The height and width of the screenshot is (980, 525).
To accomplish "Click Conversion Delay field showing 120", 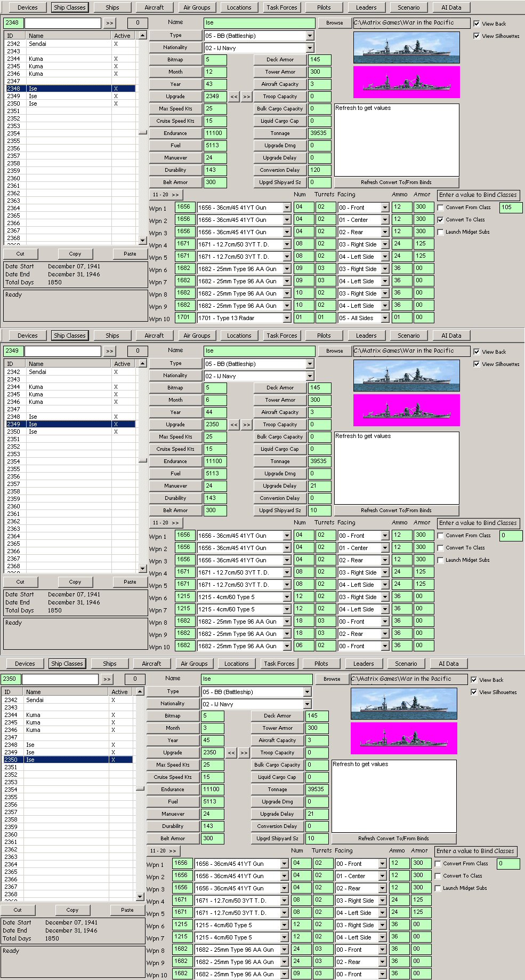I will click(319, 170).
